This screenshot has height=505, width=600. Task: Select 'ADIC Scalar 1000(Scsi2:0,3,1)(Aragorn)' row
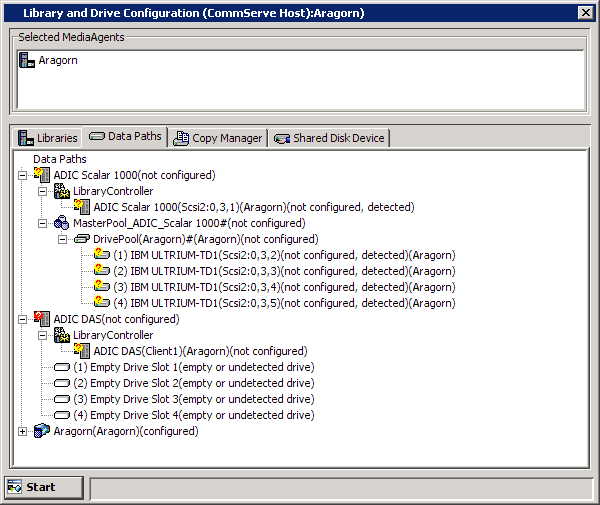click(x=254, y=207)
